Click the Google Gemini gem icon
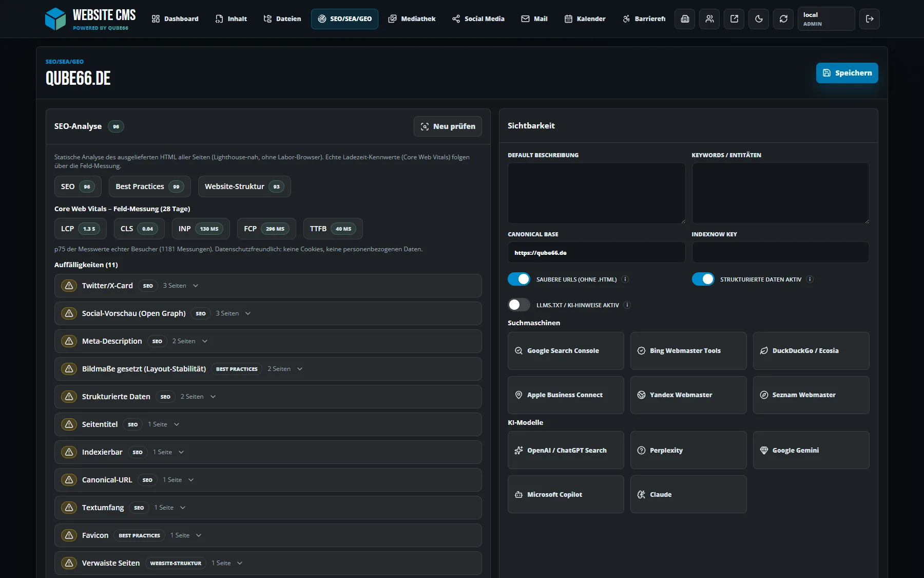This screenshot has width=924, height=578. (764, 451)
